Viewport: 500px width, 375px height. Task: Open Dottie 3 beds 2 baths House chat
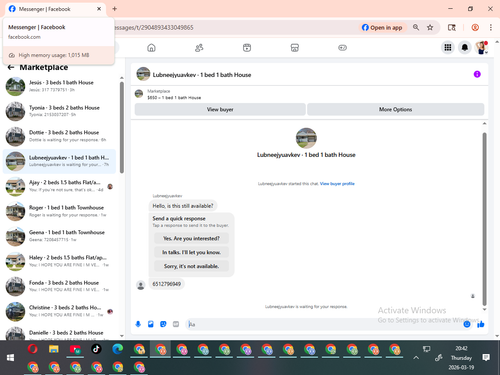(59, 136)
